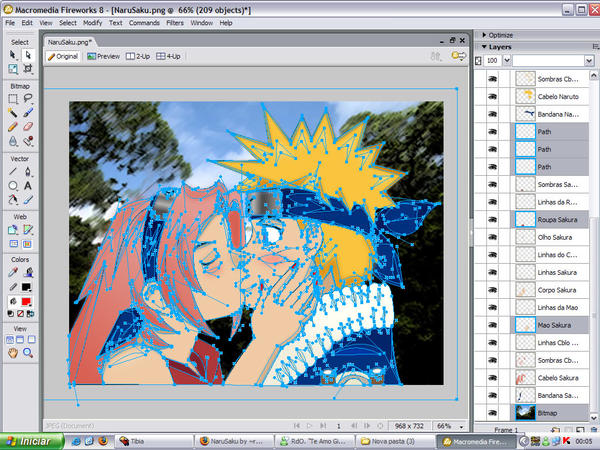Open Nova pasta (3) taskbar item

point(395,441)
